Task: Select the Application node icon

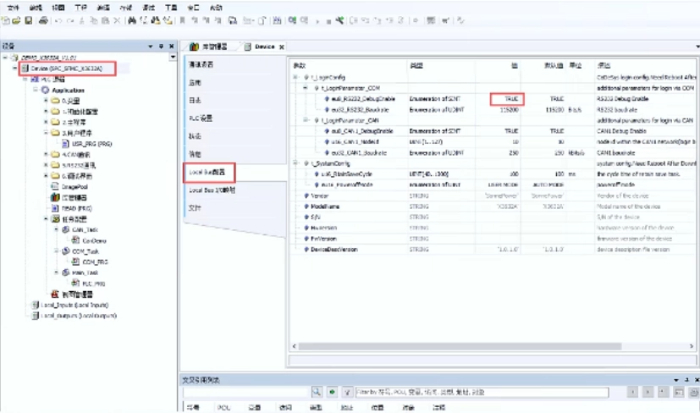Action: [43, 90]
